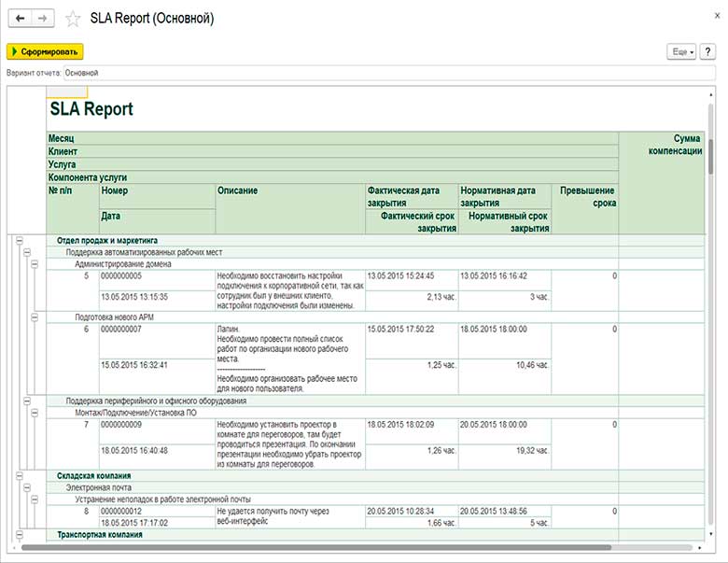Image resolution: width=728 pixels, height=563 pixels.
Task: Select the Подготовка нового АРМ row text
Action: point(114,317)
